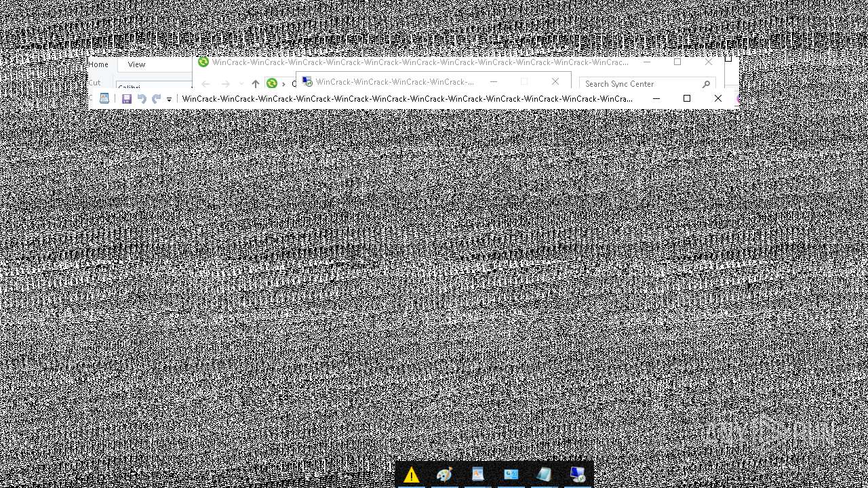The width and height of the screenshot is (868, 488).
Task: Open the computer monitor taskbar icon
Action: (577, 474)
